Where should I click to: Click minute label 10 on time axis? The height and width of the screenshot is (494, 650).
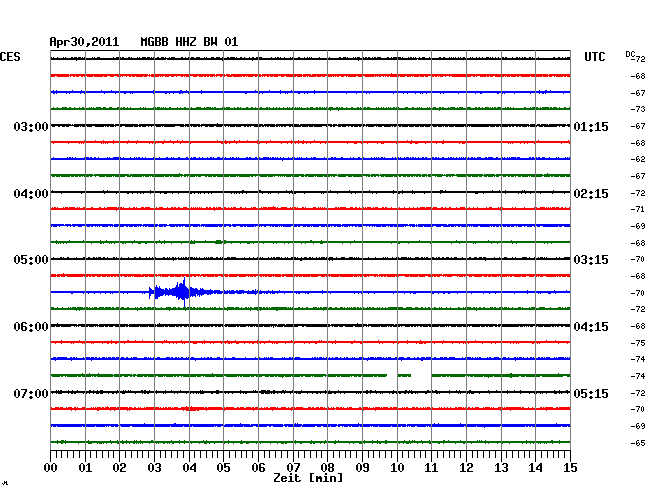[x=397, y=467]
